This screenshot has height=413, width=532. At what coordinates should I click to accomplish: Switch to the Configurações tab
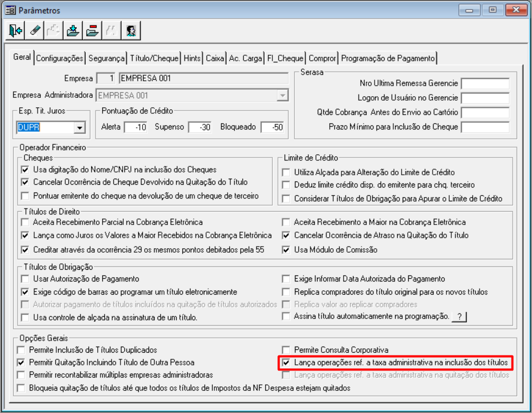(60, 59)
